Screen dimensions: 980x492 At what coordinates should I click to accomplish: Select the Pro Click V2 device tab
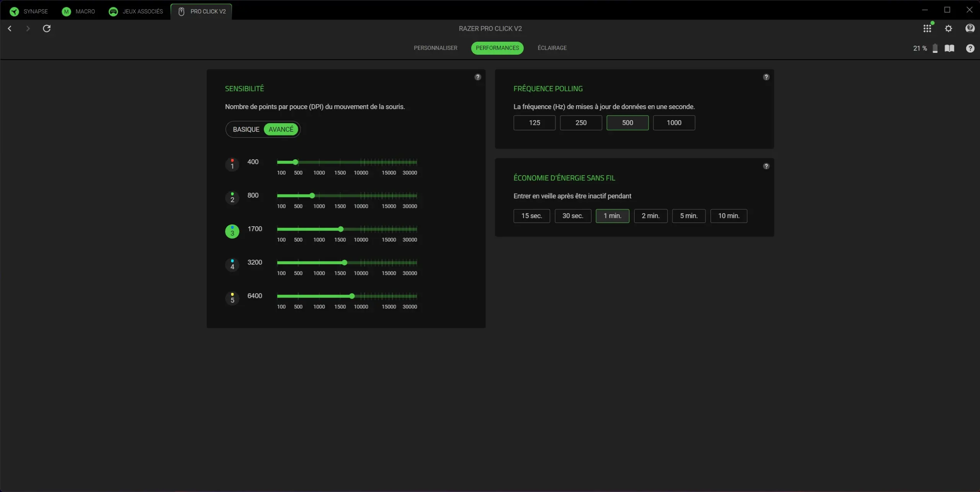[x=201, y=11]
